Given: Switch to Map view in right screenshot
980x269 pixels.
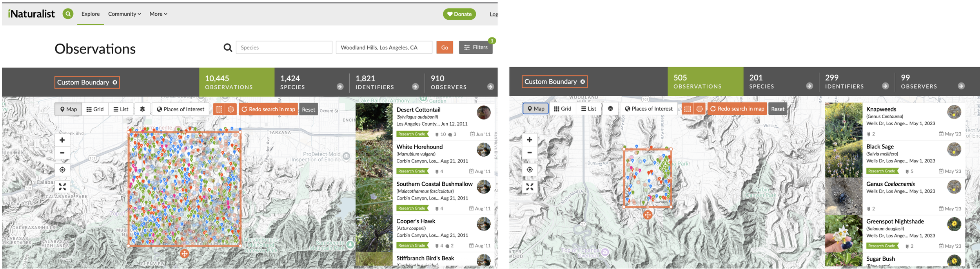Looking at the screenshot, I should pos(535,109).
